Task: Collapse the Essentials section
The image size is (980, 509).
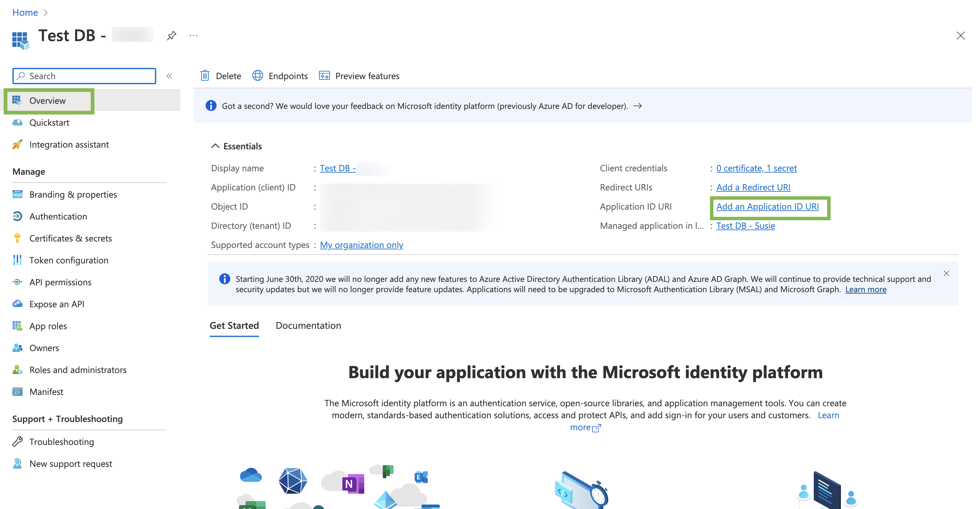Action: (215, 146)
